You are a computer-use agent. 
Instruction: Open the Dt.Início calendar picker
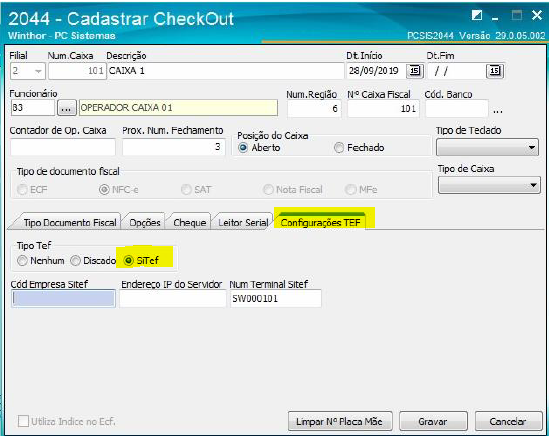coord(415,71)
